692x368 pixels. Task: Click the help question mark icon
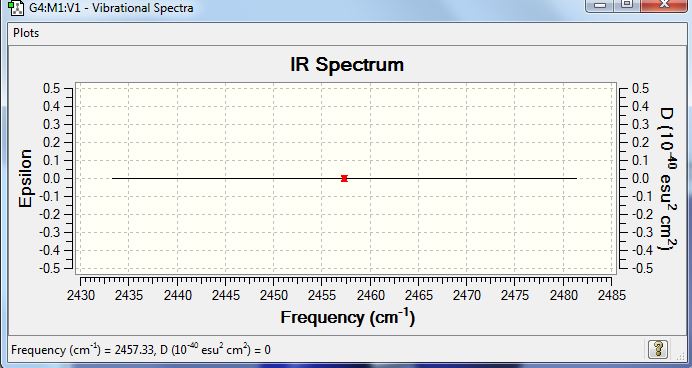tap(658, 349)
